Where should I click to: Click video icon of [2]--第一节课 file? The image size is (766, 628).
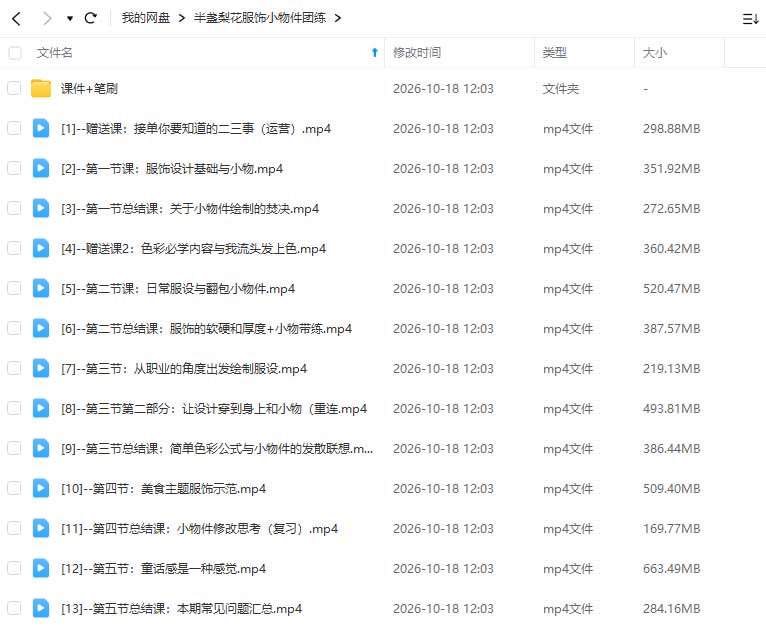point(41,168)
